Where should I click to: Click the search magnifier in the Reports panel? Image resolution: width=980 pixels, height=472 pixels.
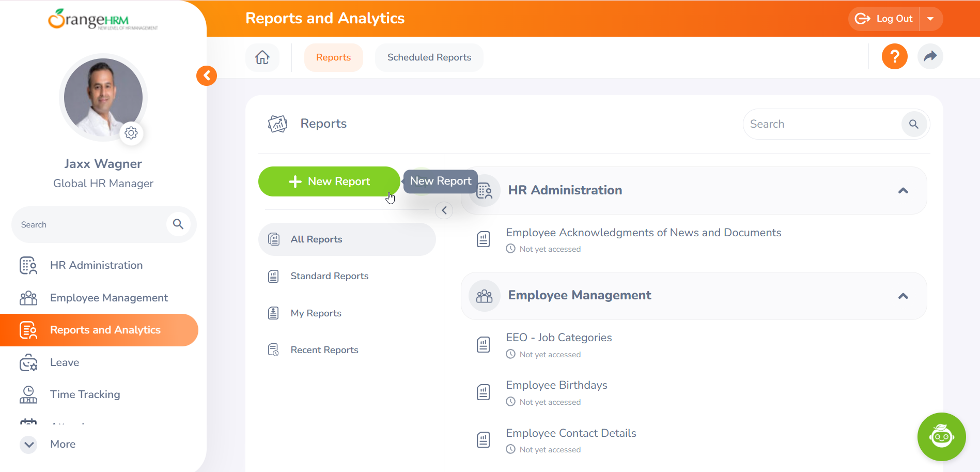[x=913, y=124]
